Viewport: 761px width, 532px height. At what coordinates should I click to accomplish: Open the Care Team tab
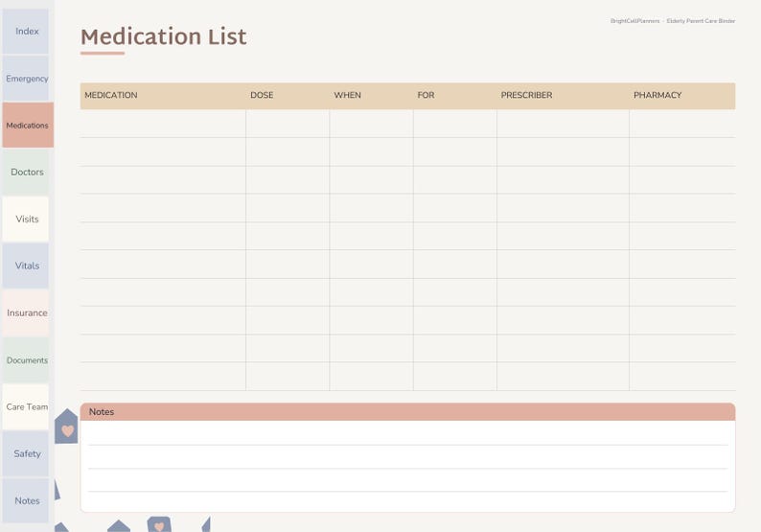click(26, 406)
